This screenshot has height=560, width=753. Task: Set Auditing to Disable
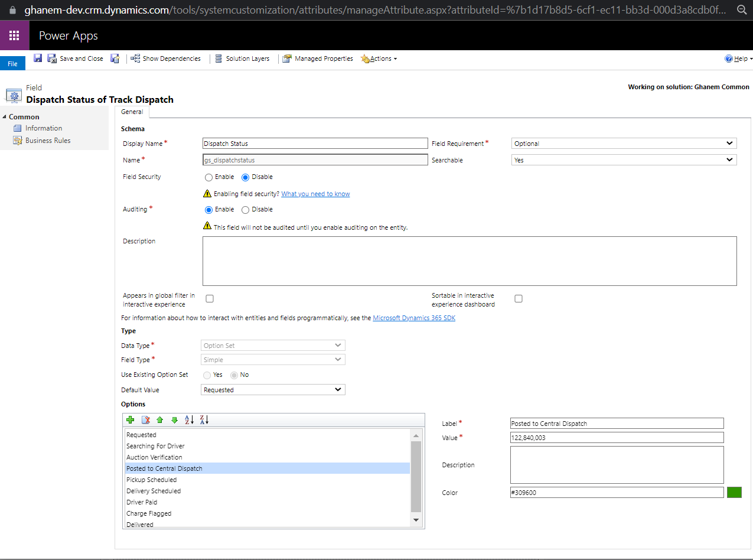246,209
